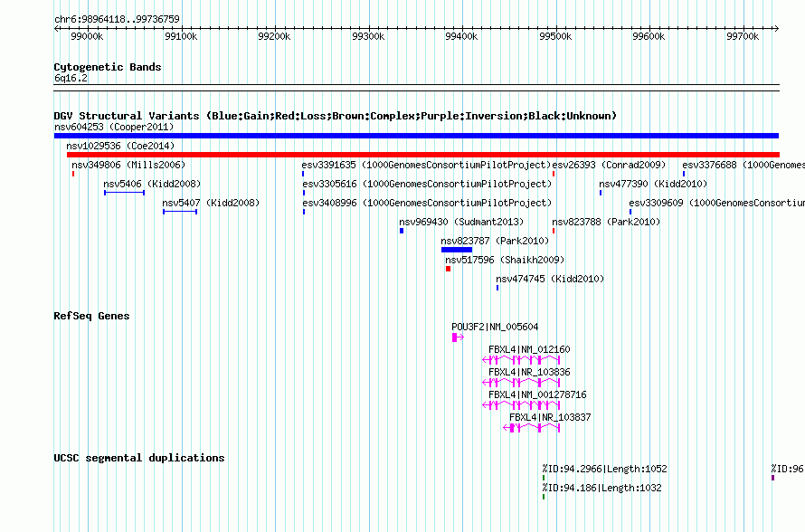Open the FBXL4|NM_001278716 transcript glyph
This screenshot has width=805, height=532.
point(521,405)
